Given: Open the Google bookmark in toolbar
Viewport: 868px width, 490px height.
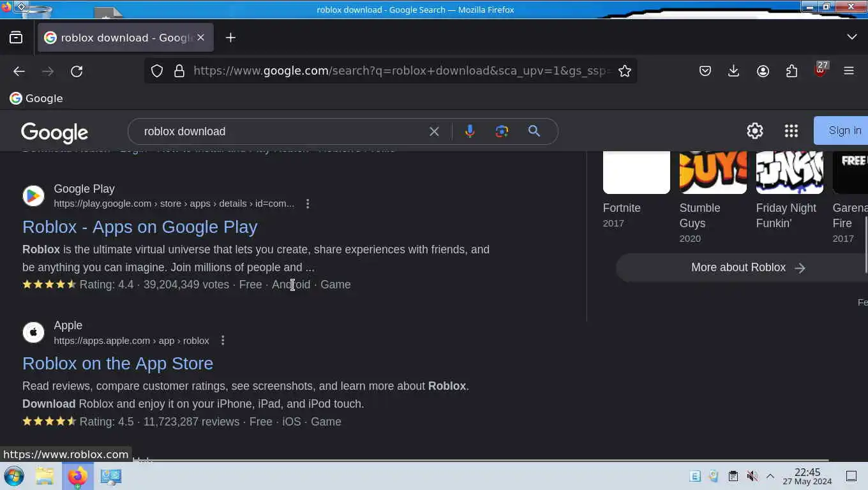Looking at the screenshot, I should pos(36,98).
